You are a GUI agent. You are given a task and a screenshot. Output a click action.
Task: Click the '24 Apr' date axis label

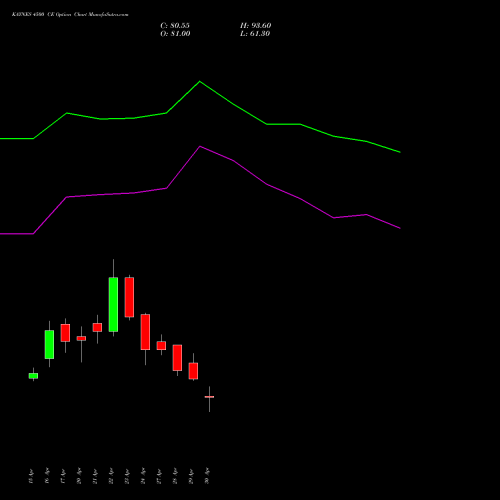pos(143,476)
